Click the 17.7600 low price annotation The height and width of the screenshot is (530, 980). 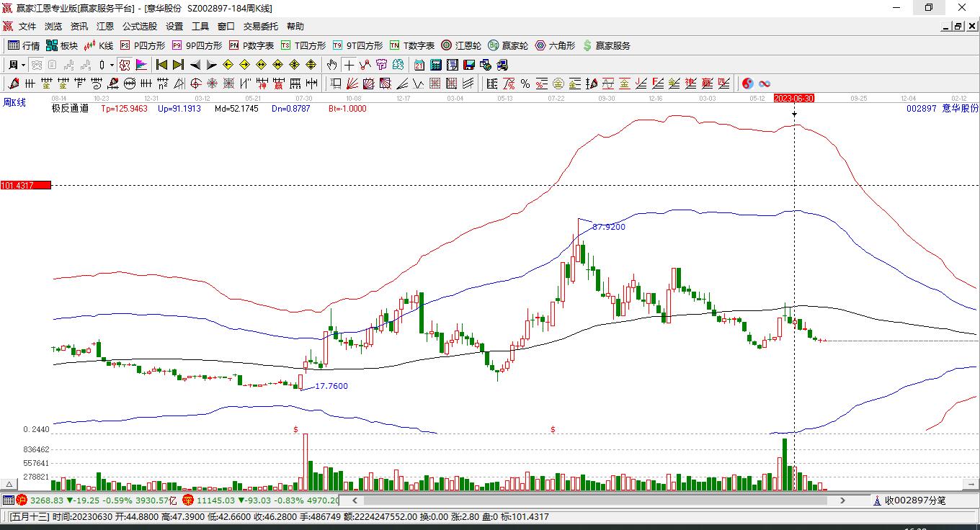pos(331,386)
